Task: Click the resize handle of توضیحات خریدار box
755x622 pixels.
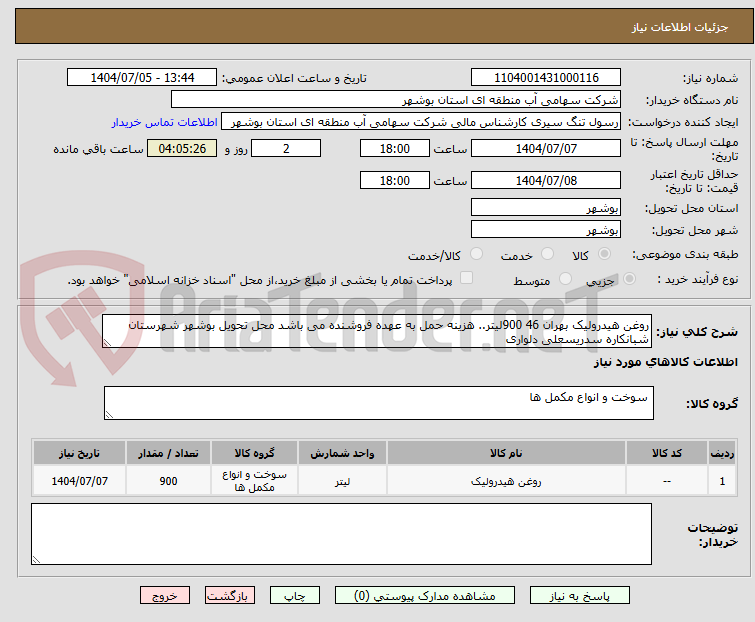Action: click(x=37, y=559)
